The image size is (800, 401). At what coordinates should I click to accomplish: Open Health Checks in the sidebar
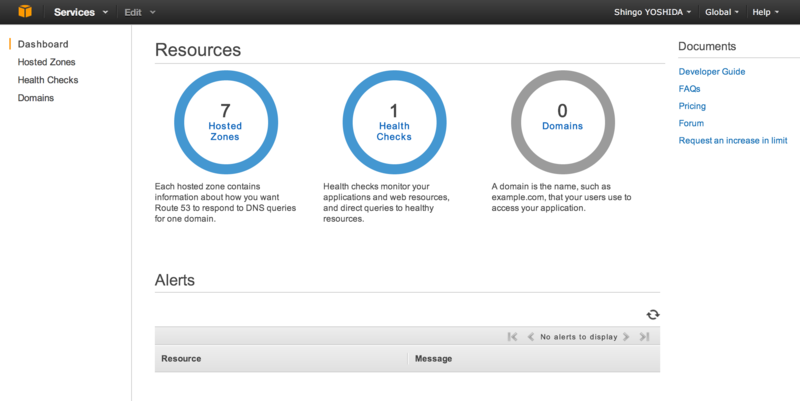click(48, 80)
